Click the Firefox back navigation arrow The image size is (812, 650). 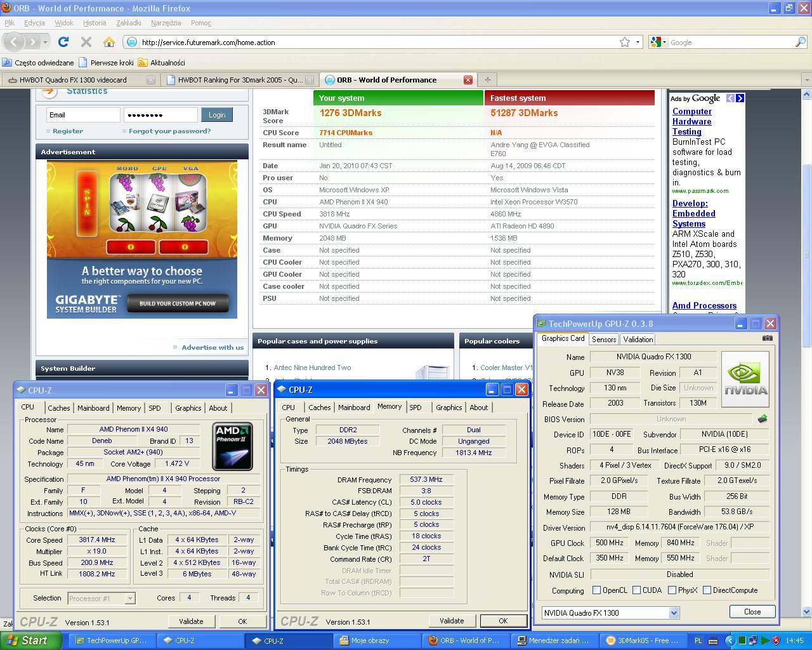(x=14, y=42)
